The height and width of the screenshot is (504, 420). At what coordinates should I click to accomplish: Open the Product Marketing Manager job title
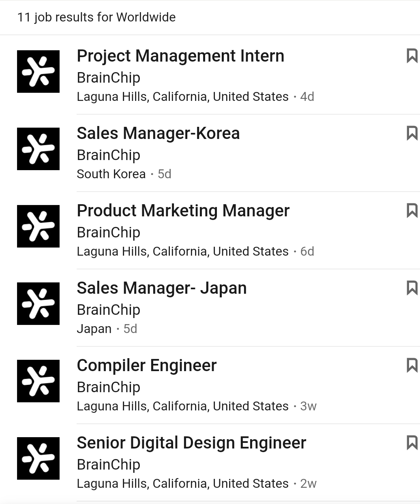click(x=183, y=211)
